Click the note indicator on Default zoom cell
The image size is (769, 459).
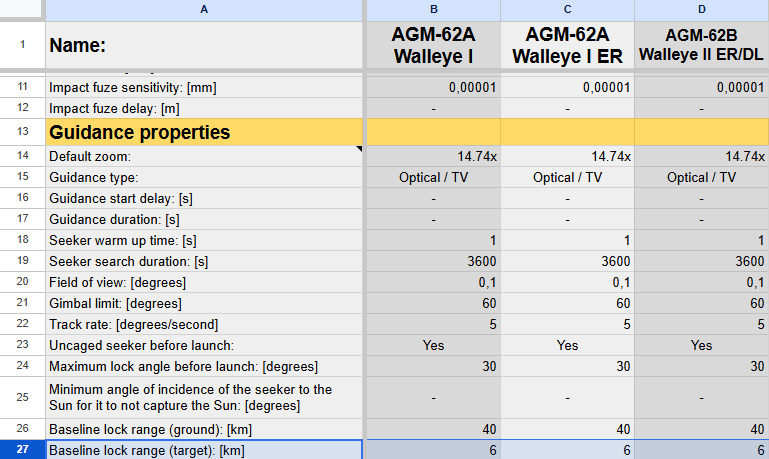(359, 148)
